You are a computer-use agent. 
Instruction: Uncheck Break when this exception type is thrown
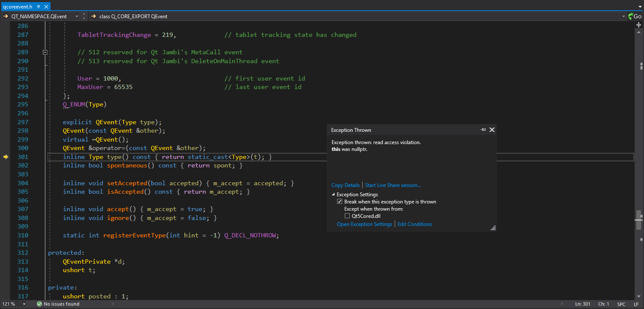340,202
